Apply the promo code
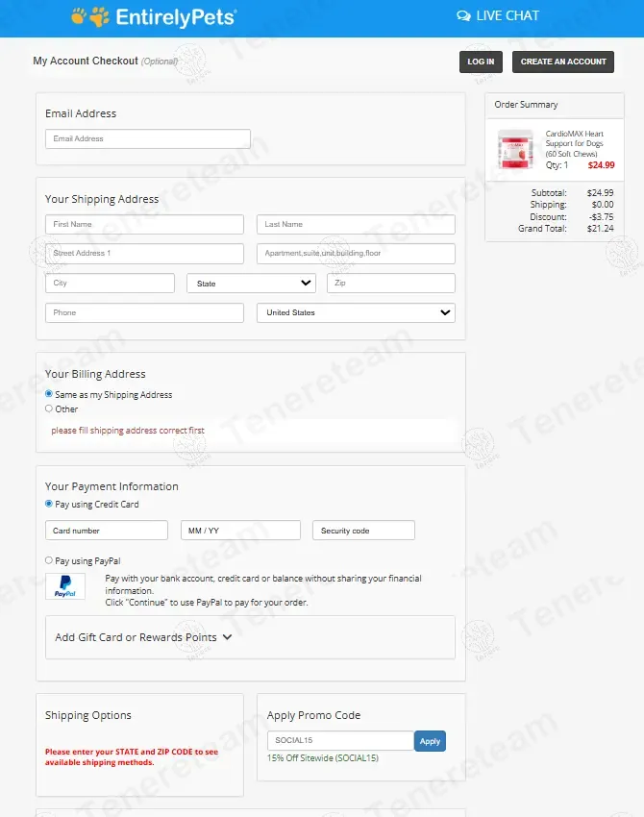The image size is (644, 817). click(x=430, y=741)
